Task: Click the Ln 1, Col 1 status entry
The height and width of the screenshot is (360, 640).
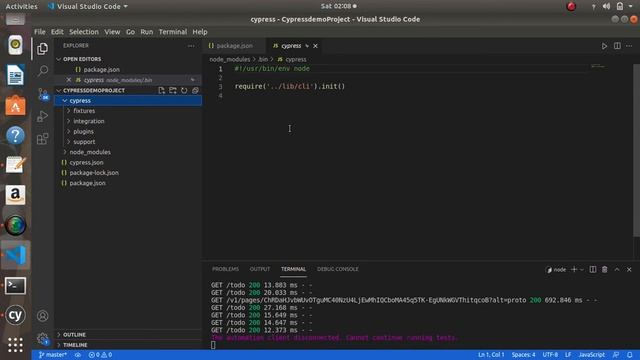Action: coord(491,355)
